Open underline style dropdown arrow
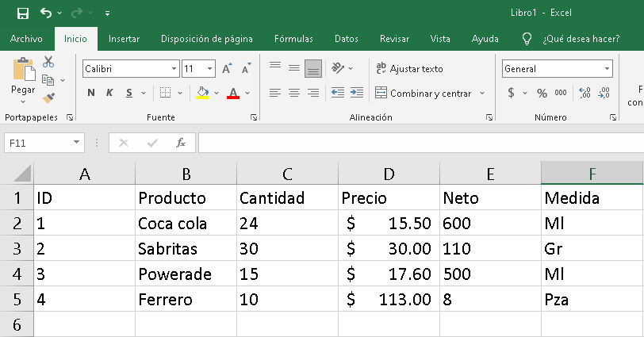Viewport: 644px width, 337px height. [144, 94]
